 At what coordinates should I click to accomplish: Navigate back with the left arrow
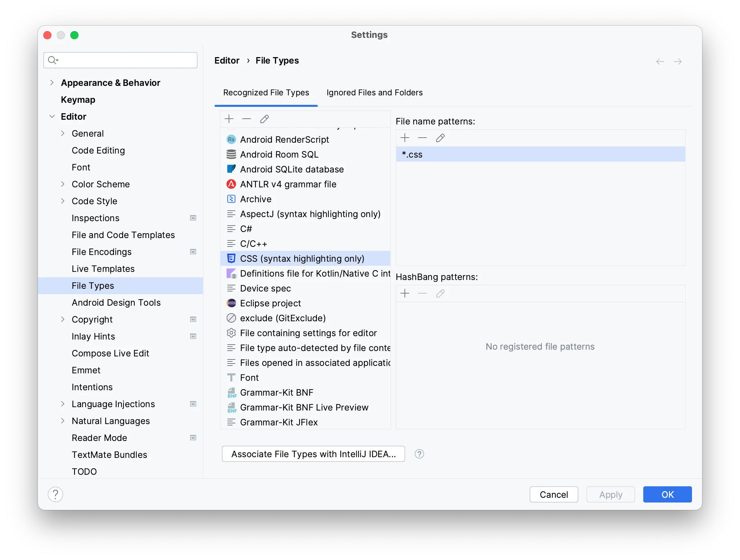click(660, 62)
